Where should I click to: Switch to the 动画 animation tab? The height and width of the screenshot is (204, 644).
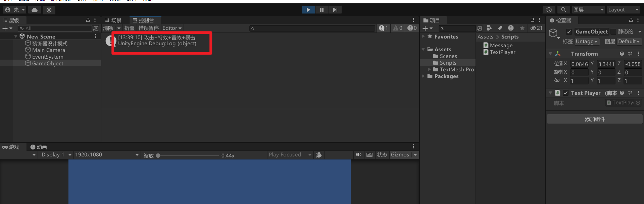point(39,147)
